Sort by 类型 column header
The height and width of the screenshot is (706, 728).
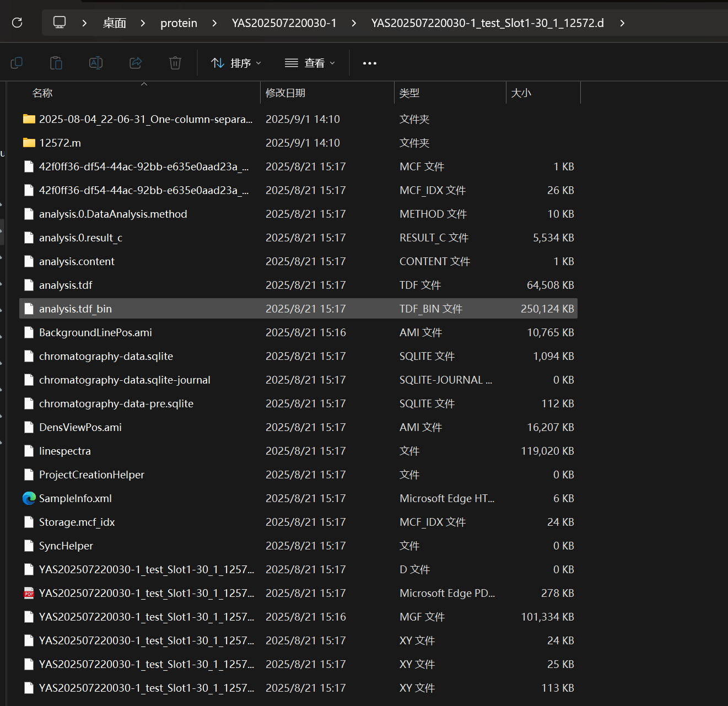pos(409,93)
